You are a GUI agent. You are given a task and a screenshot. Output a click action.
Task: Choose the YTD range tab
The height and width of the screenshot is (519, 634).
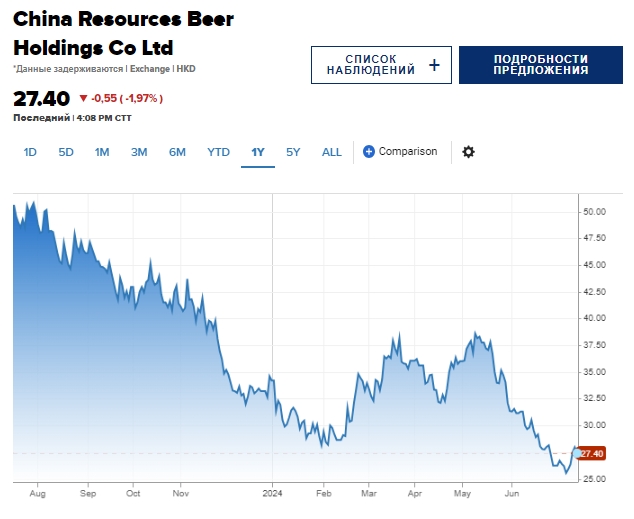pyautogui.click(x=218, y=152)
